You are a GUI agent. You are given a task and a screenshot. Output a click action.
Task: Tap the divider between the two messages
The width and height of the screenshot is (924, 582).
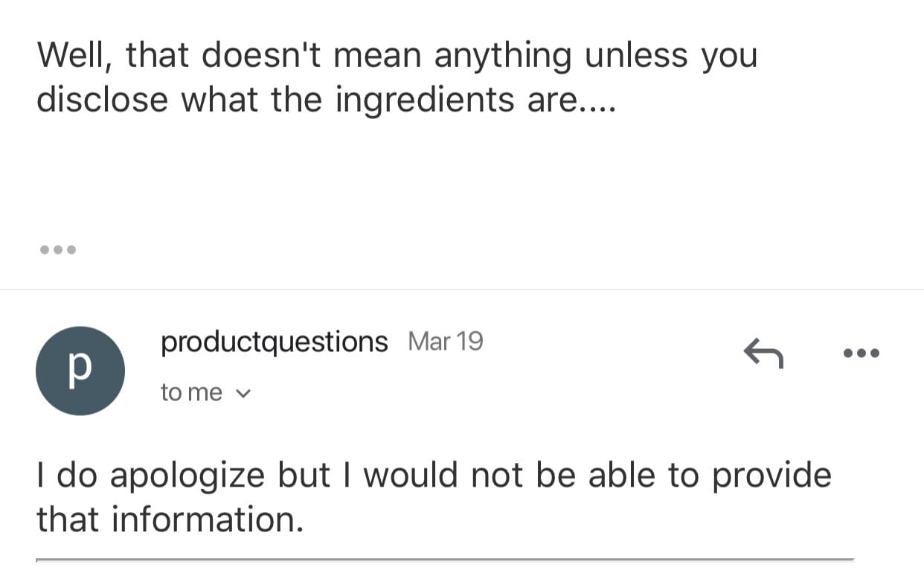point(462,290)
